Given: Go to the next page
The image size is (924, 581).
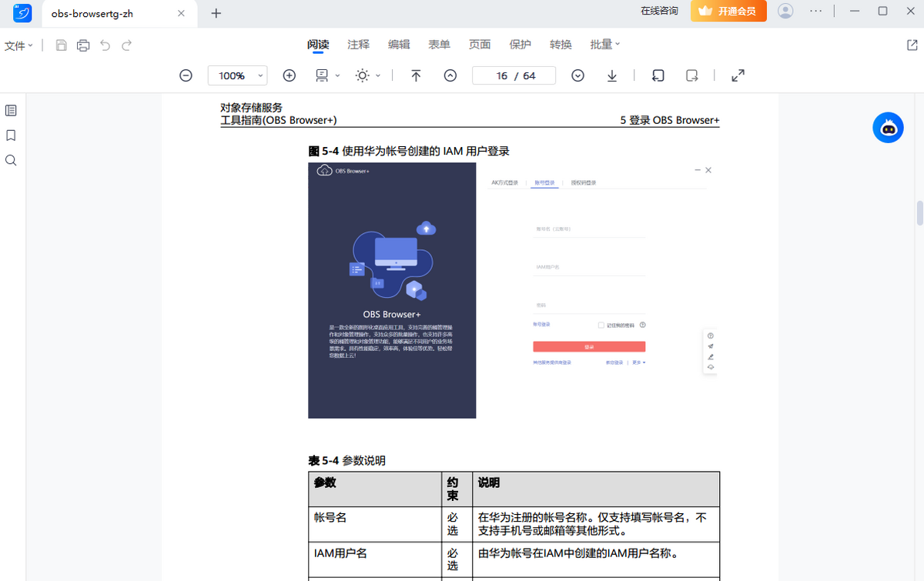Looking at the screenshot, I should pyautogui.click(x=577, y=75).
